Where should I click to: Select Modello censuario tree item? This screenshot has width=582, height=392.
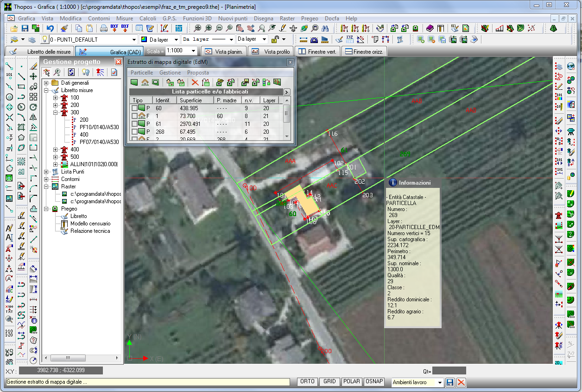(x=90, y=224)
